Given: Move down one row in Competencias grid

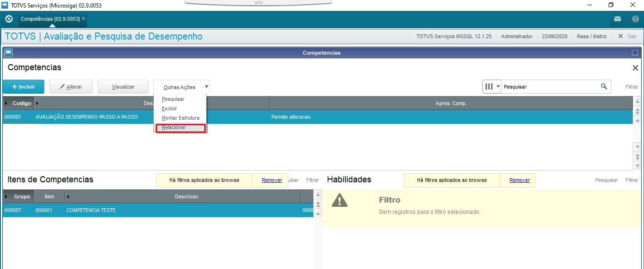Looking at the screenshot, I should [637, 147].
